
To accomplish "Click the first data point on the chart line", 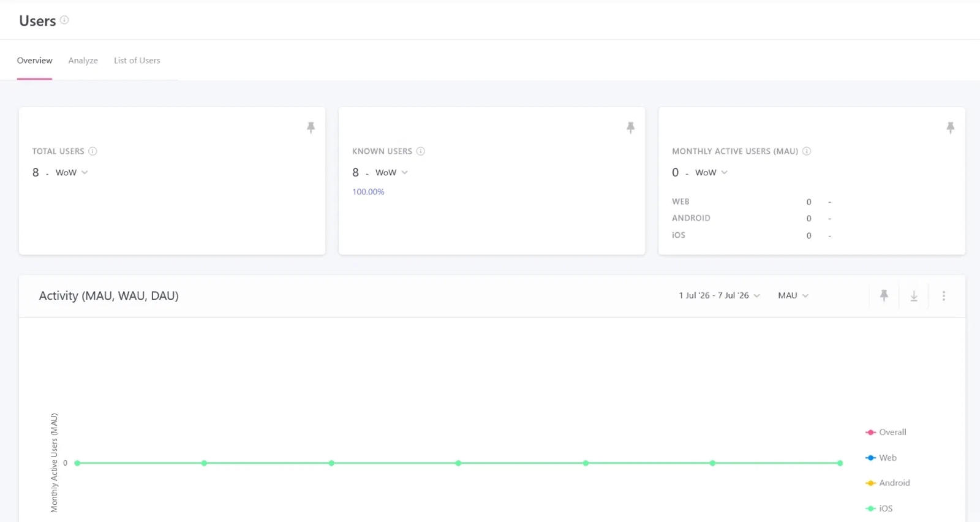I will (x=77, y=463).
